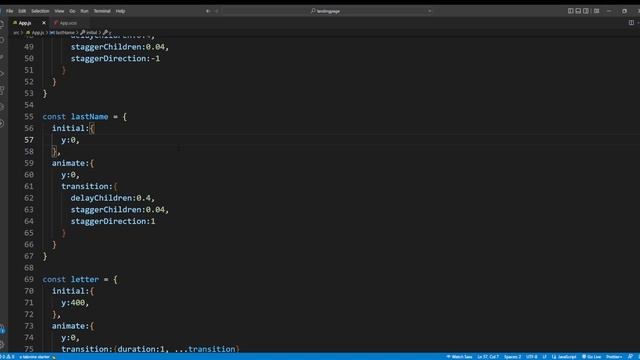Screen dimensions: 640x360
Task: Click the Ln 57, Col 7 indicator
Action: 488,357
